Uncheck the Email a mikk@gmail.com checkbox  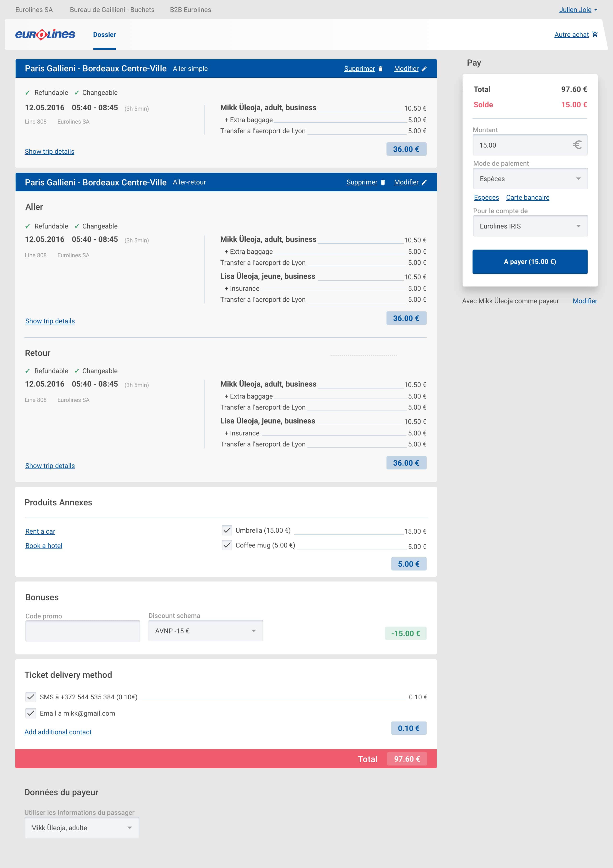tap(31, 713)
